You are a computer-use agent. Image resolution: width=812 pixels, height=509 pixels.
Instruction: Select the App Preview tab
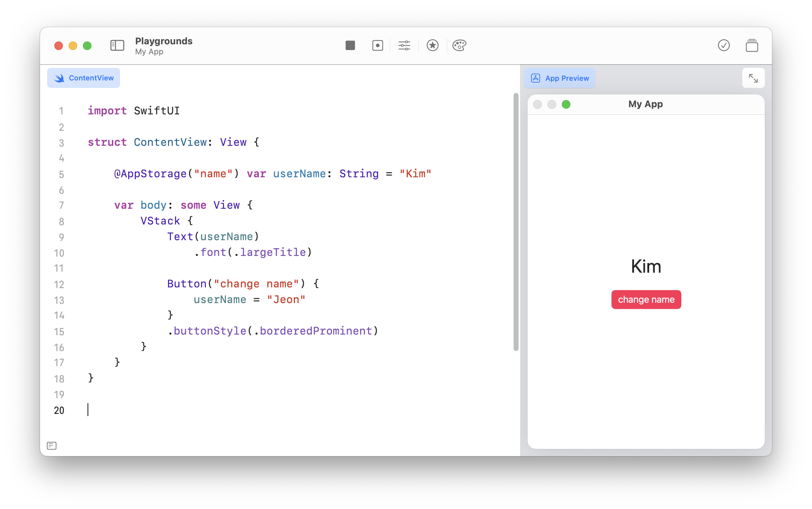tap(560, 78)
